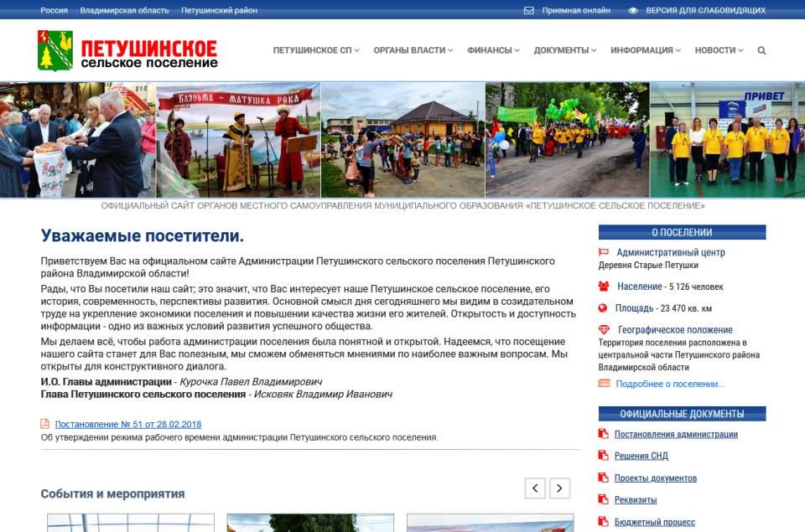This screenshot has width=805, height=532.
Task: Click banner photo of bread and salt greeting
Action: [78, 140]
